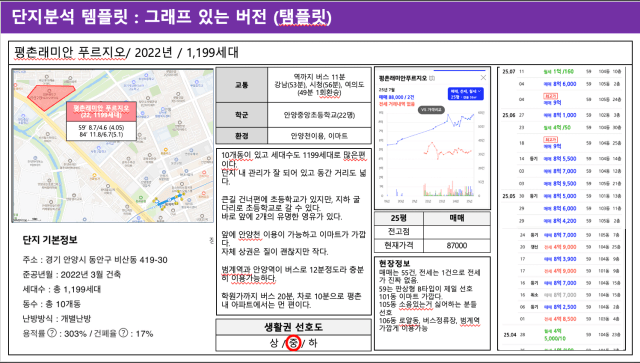
Task: Select 하 in 생활권 선호도 rating
Action: [x=313, y=343]
